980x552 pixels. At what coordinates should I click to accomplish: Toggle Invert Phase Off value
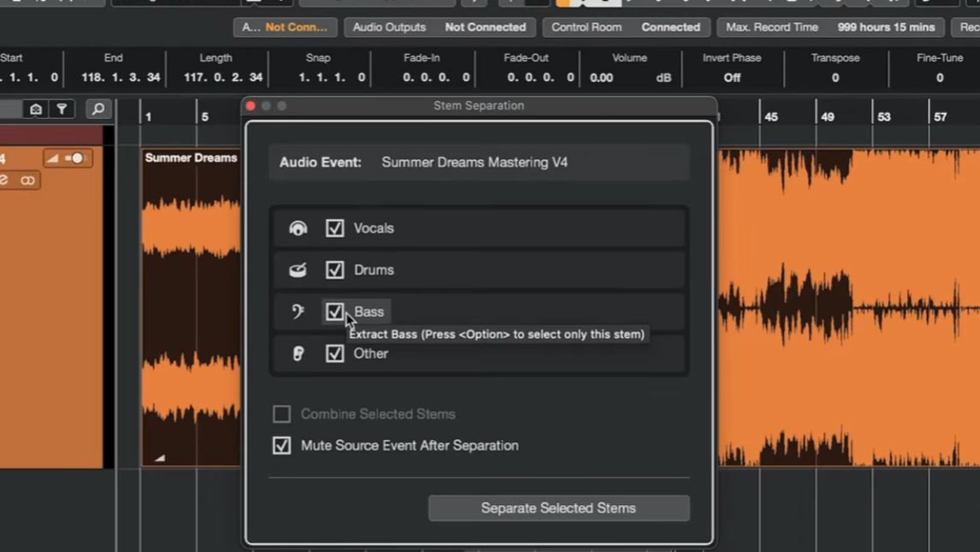(732, 78)
